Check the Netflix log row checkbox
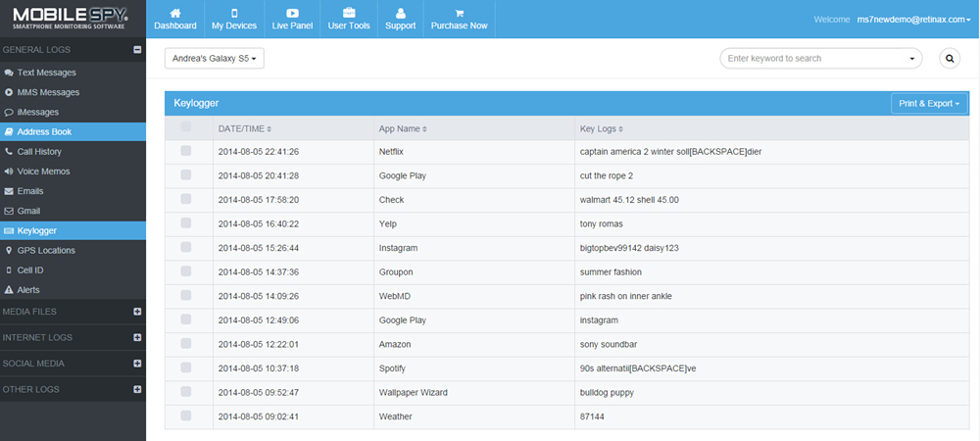Image resolution: width=980 pixels, height=441 pixels. coord(185,151)
